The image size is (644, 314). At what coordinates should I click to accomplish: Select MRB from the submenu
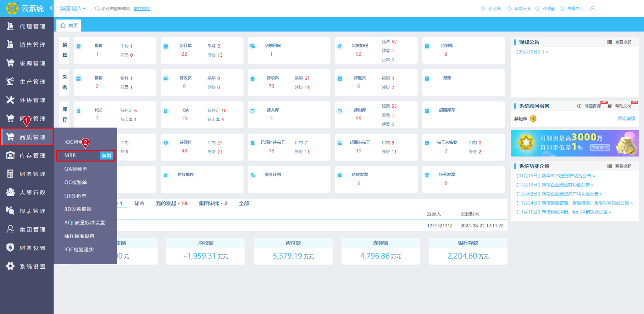70,155
